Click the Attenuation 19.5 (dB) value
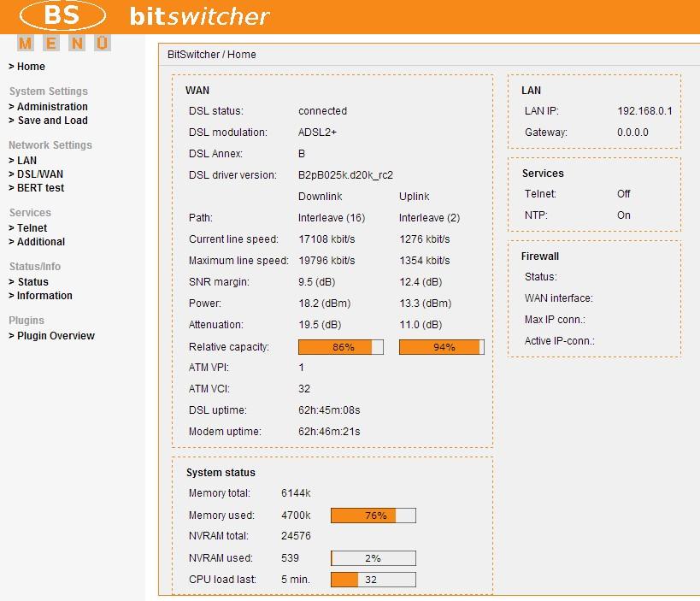700x601 pixels. pyautogui.click(x=320, y=325)
